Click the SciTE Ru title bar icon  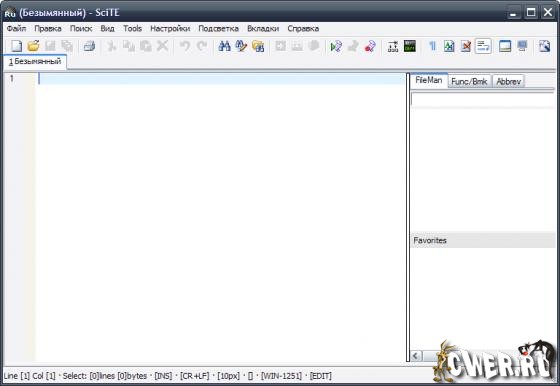click(x=10, y=13)
